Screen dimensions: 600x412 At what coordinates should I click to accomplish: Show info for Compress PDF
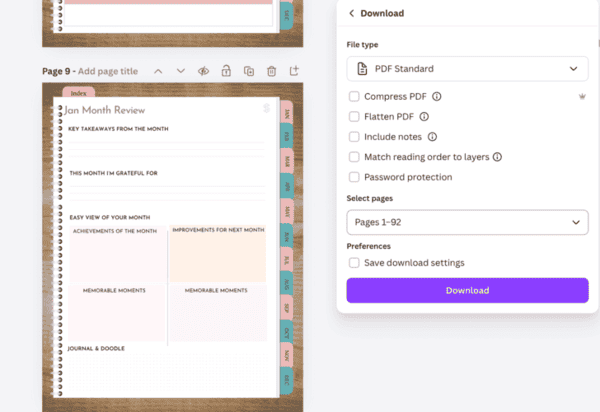(437, 96)
